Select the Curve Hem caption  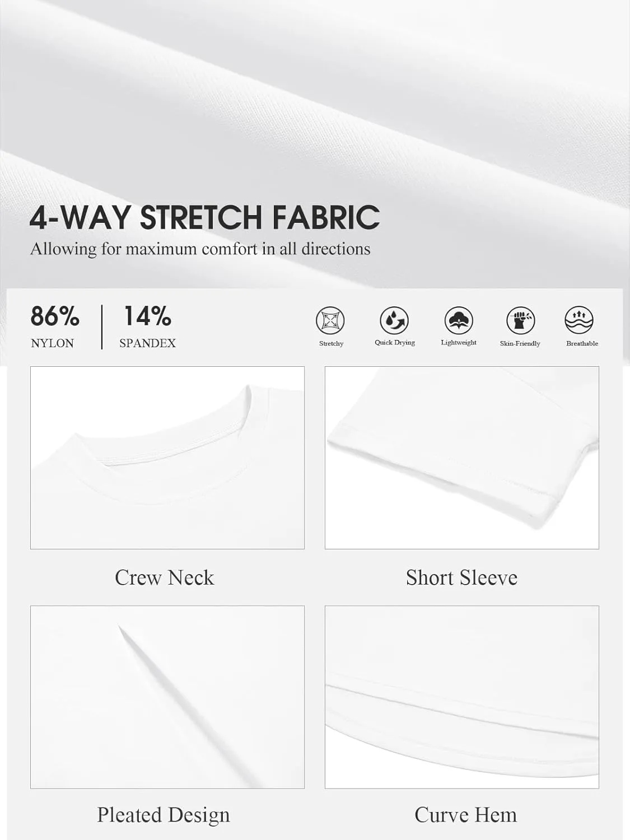[465, 815]
